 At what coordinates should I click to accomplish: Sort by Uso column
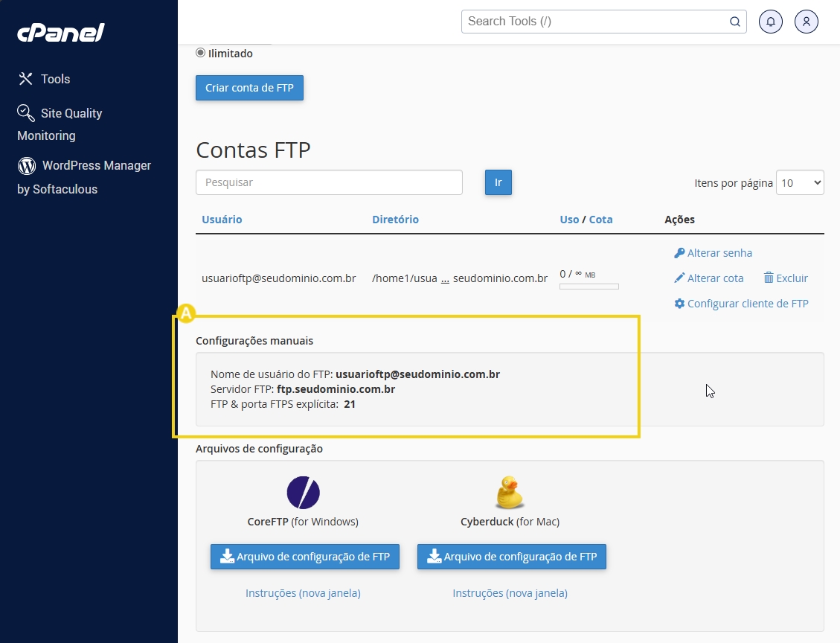(x=569, y=219)
